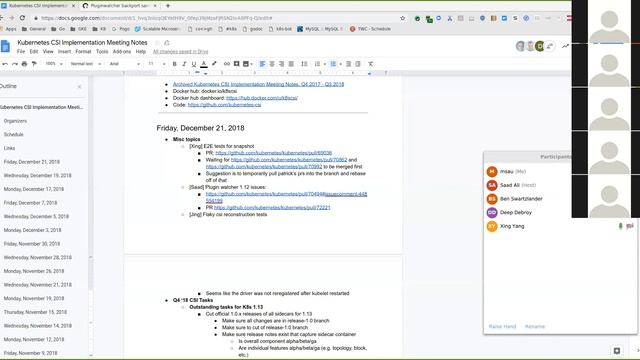Open the text color picker
Image resolution: width=640 pixels, height=360 pixels.
coord(204,64)
